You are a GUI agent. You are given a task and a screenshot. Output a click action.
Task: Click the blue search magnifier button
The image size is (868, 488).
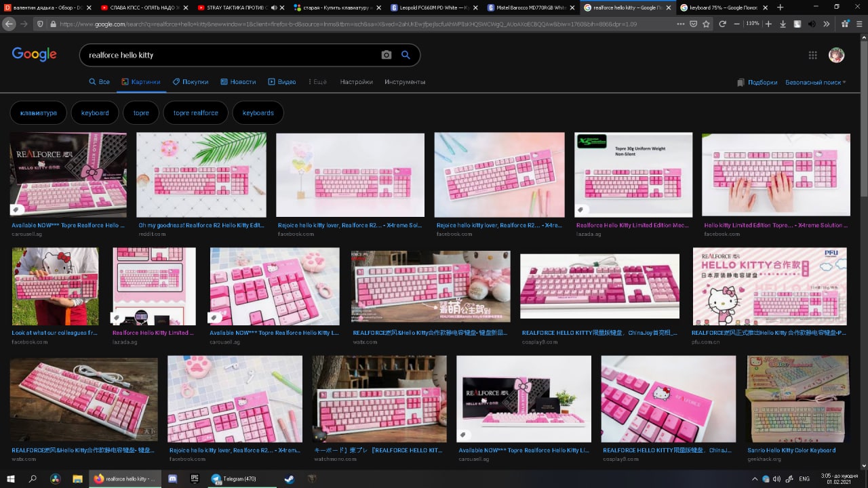coord(406,55)
